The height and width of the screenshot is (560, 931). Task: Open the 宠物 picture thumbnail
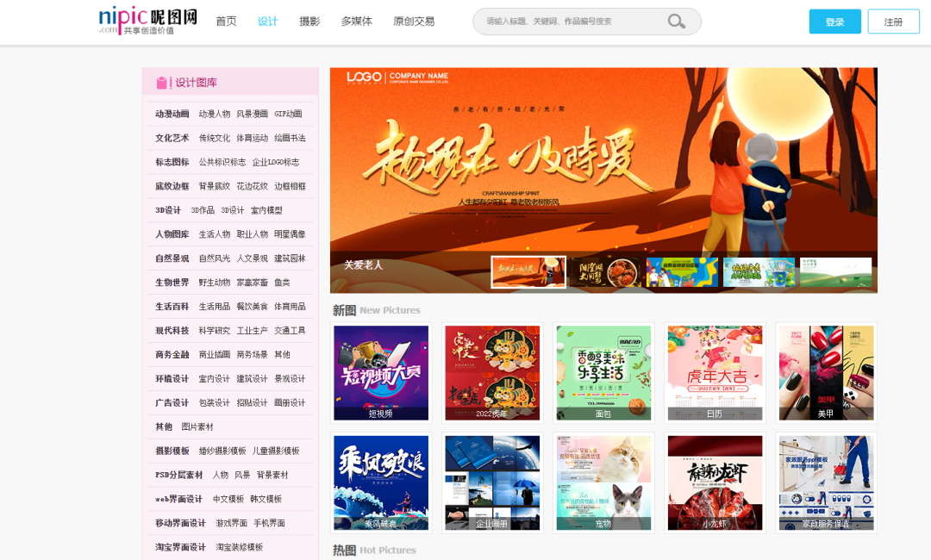pyautogui.click(x=603, y=482)
